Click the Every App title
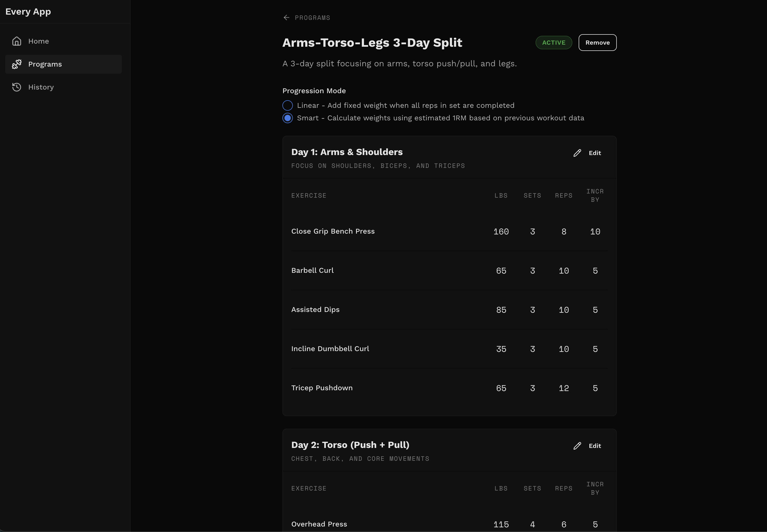Screen dimensions: 767x532 [x=28, y=12]
